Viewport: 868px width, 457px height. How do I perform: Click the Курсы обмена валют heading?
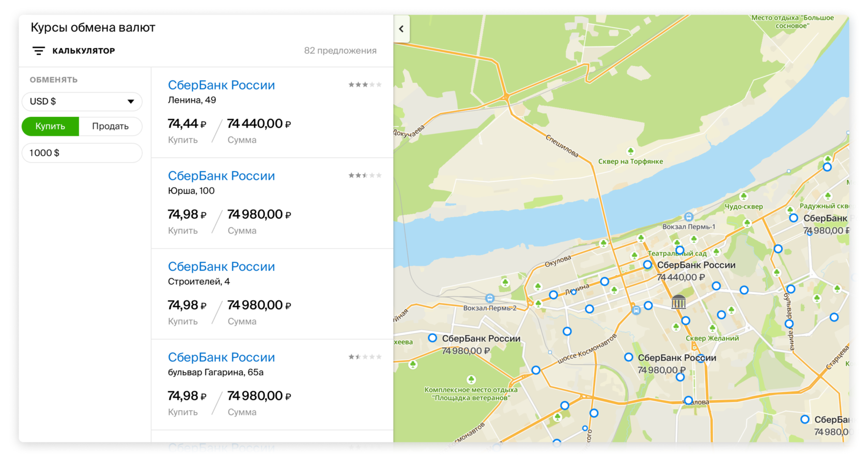[x=93, y=28]
